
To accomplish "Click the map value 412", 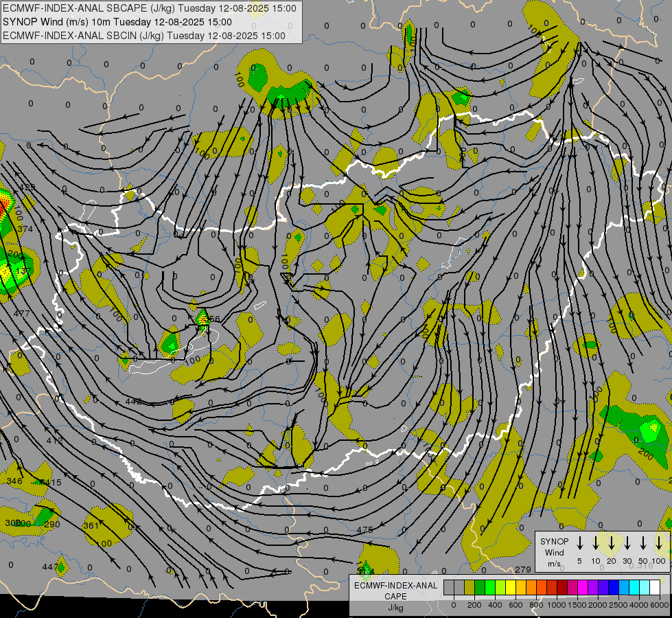I will click(x=54, y=440).
